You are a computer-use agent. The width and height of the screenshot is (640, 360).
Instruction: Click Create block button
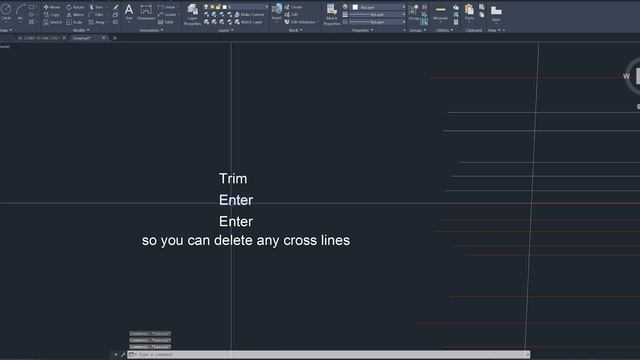(293, 7)
